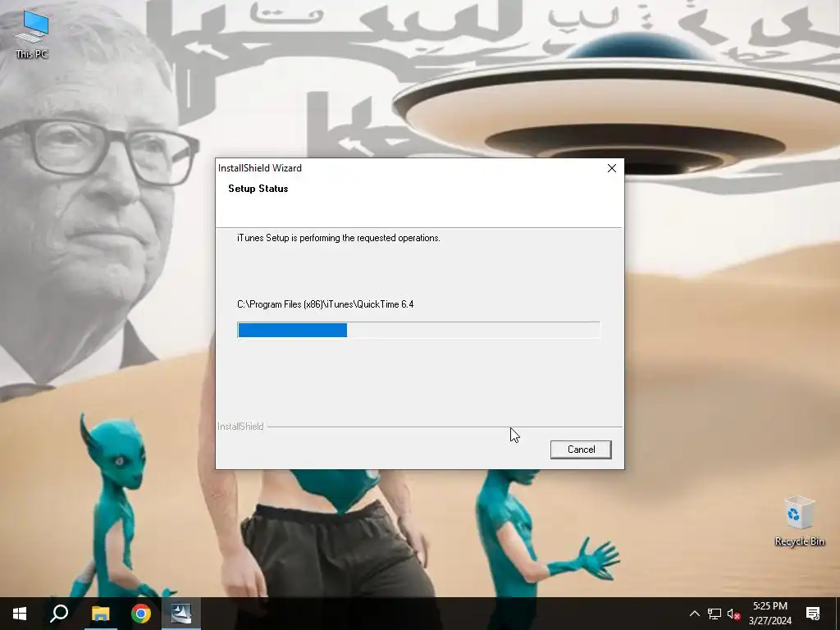Open the Windows Start menu

click(20, 614)
